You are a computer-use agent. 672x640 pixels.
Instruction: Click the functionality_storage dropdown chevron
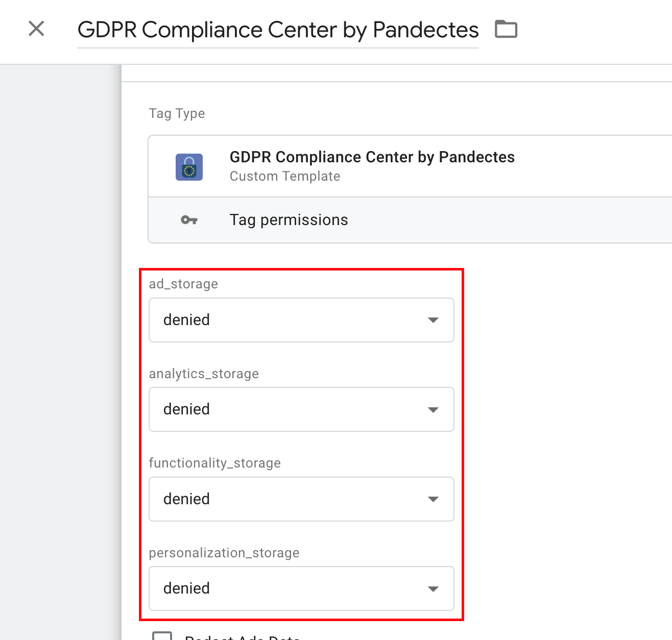point(433,499)
